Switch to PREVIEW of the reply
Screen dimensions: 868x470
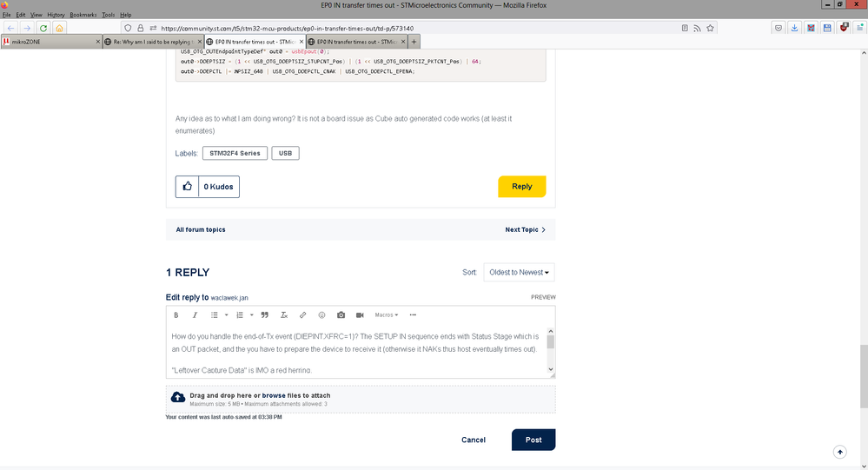543,297
